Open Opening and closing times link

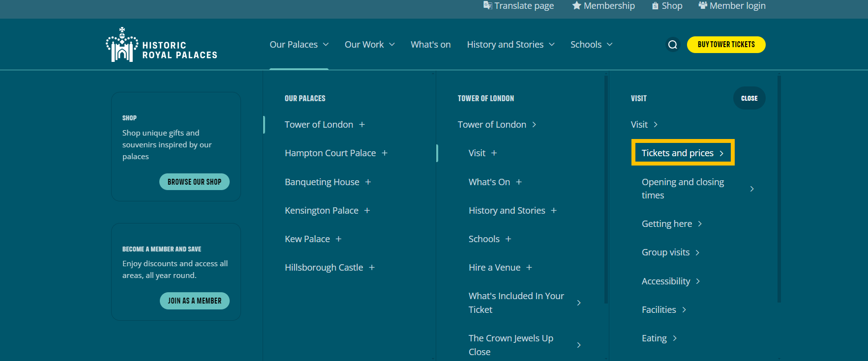[698, 189]
